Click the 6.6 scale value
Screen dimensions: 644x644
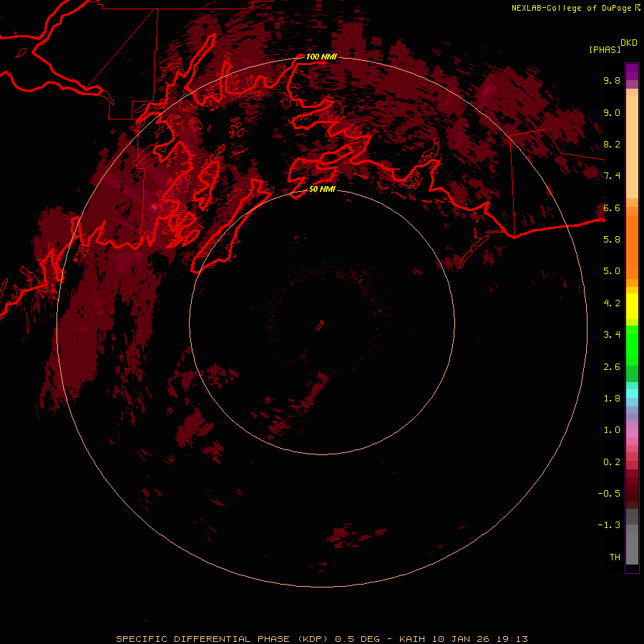612,208
